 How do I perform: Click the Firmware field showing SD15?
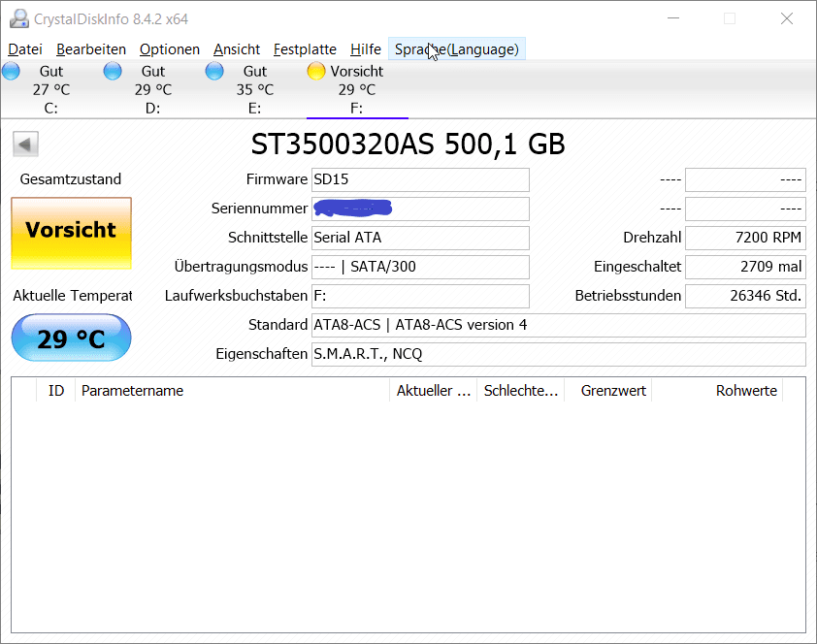[420, 179]
